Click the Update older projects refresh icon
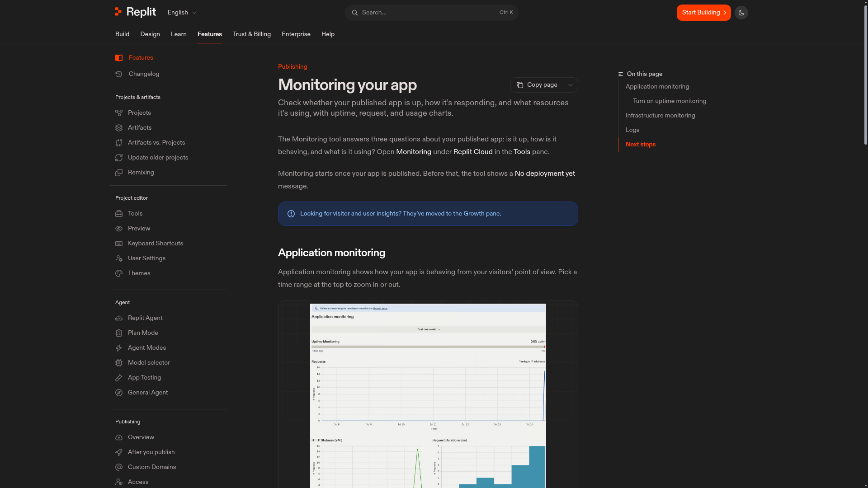 pyautogui.click(x=119, y=158)
